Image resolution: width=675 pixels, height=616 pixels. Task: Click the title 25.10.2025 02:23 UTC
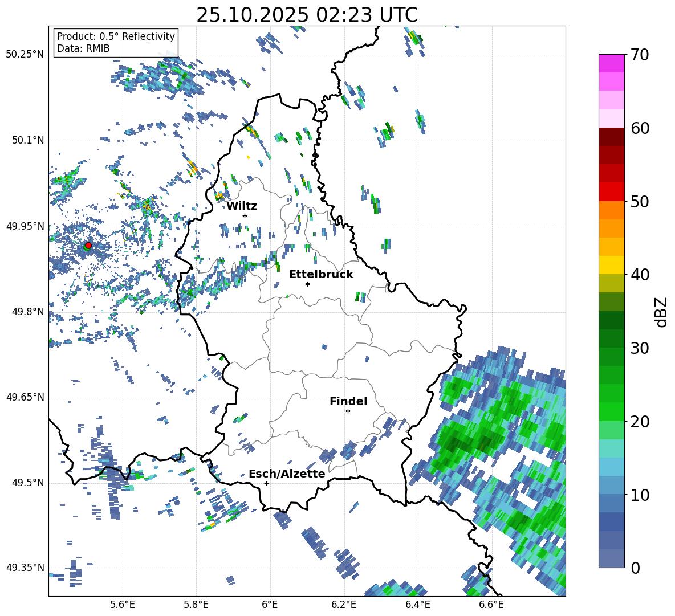(307, 15)
